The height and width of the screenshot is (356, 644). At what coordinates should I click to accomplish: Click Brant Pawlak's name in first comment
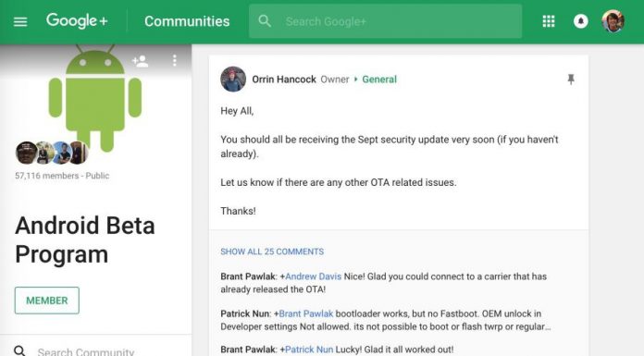[248, 276]
